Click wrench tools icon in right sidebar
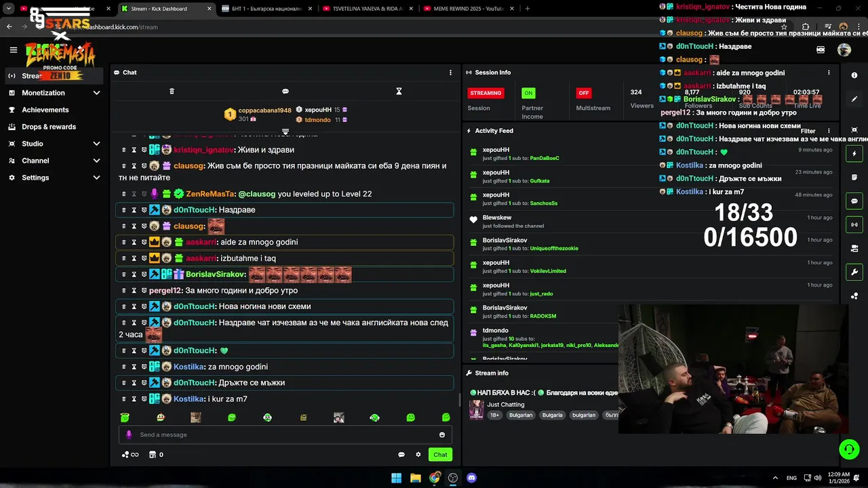Screen dimensions: 868x488 tap(854, 272)
